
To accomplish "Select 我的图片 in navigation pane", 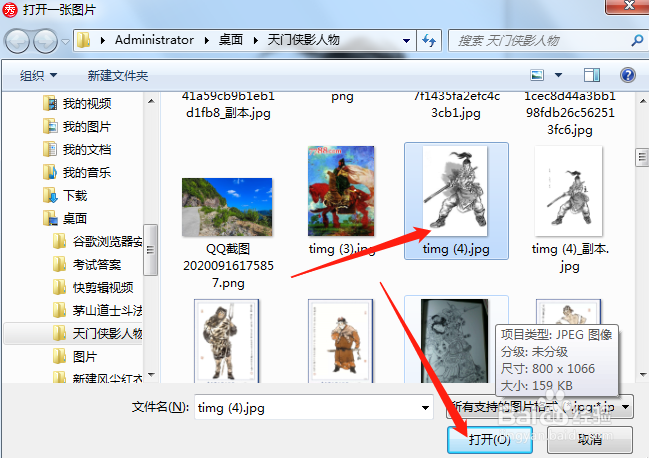I will click(77, 127).
